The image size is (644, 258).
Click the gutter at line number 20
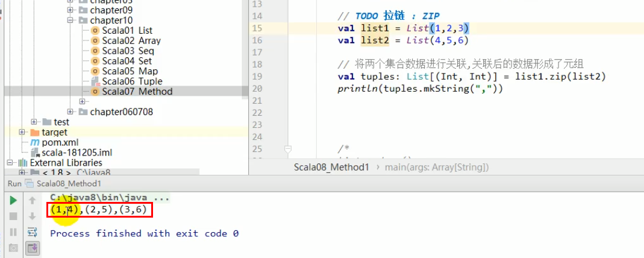tap(257, 89)
